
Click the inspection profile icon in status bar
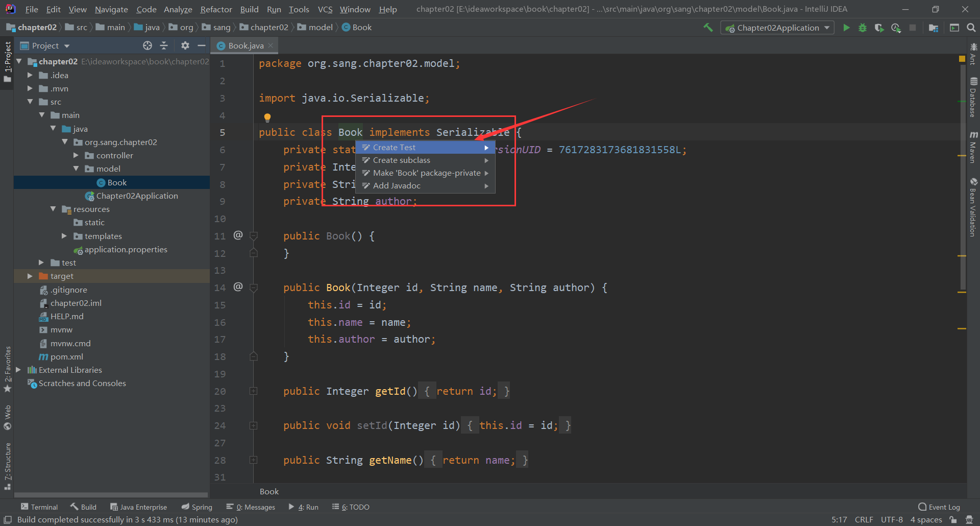pos(969,519)
